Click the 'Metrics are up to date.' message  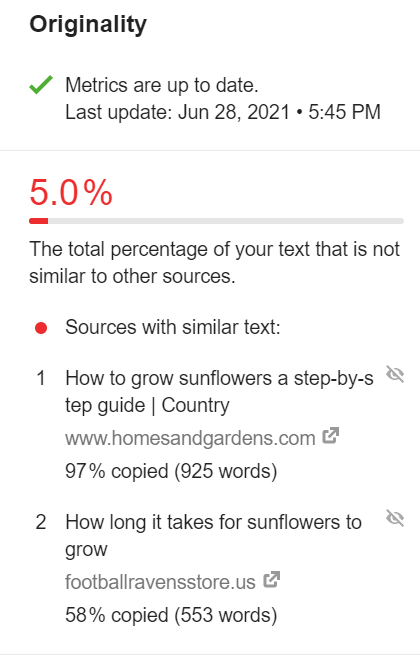162,85
